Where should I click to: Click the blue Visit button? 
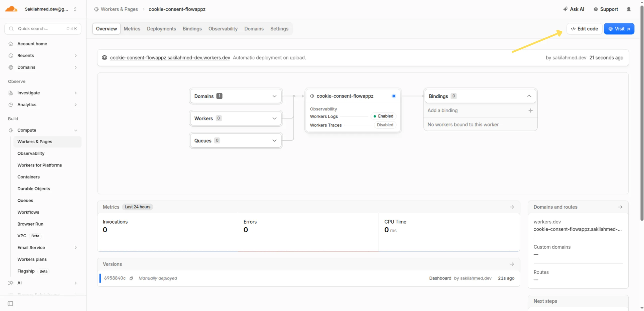point(619,29)
